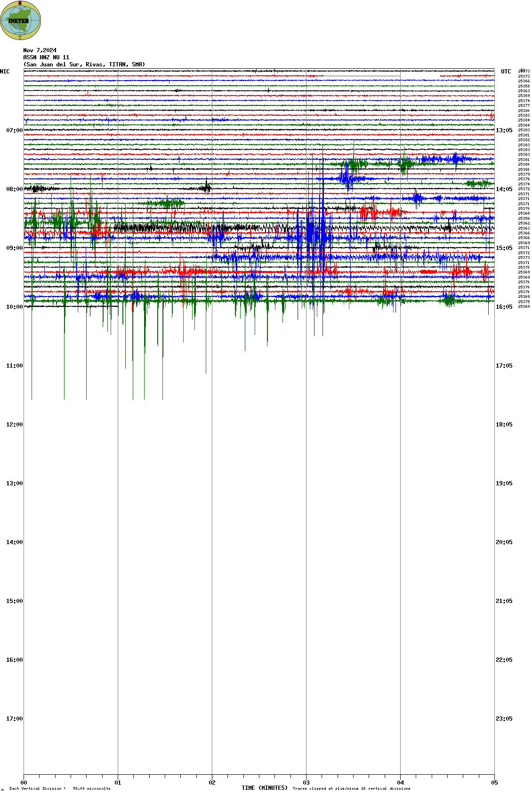
Task: Click the 20:05 UTC time label
Action: pos(504,542)
